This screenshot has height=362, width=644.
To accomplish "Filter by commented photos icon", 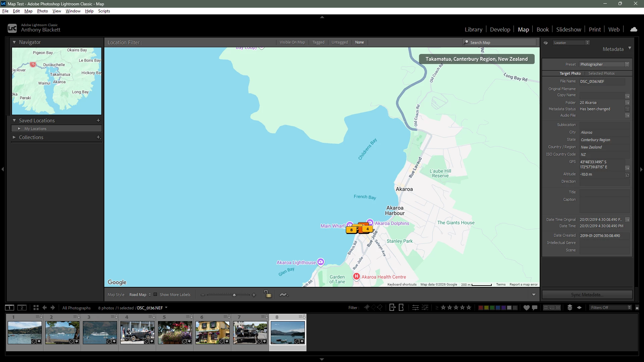I will (x=535, y=308).
